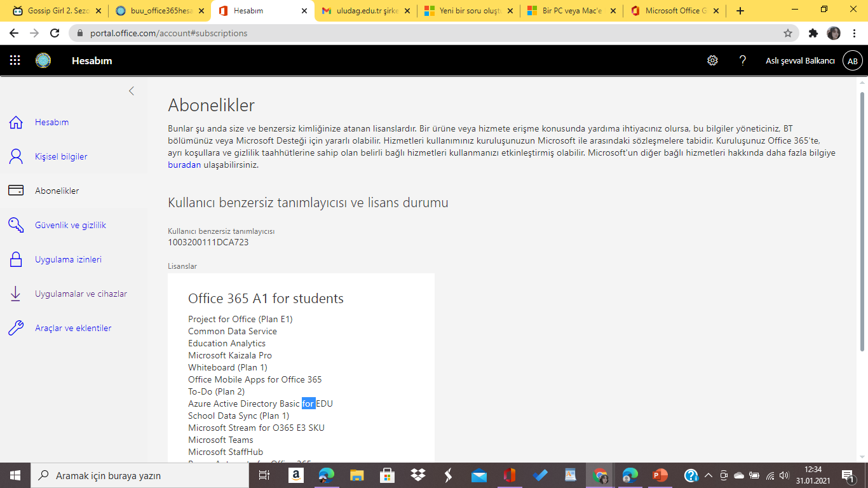The height and width of the screenshot is (488, 868).
Task: Open the AB account avatar menu
Action: pyautogui.click(x=853, y=61)
